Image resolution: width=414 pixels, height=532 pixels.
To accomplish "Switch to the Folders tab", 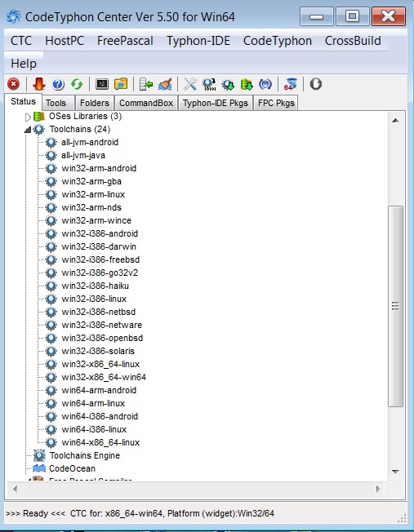I will (x=95, y=103).
